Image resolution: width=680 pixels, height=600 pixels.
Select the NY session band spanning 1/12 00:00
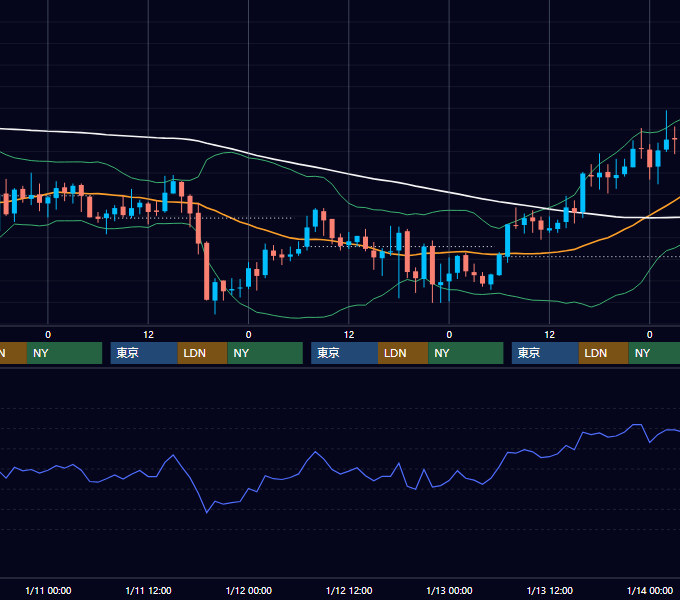click(265, 353)
